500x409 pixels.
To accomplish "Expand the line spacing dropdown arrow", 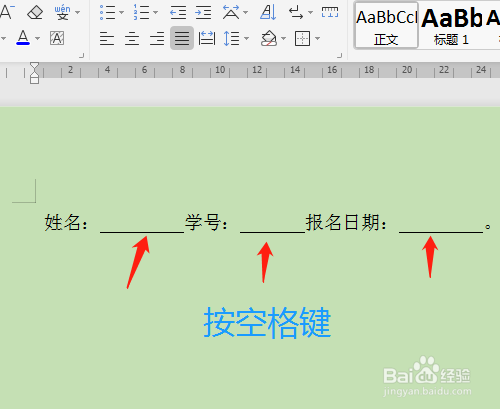I will (x=246, y=39).
